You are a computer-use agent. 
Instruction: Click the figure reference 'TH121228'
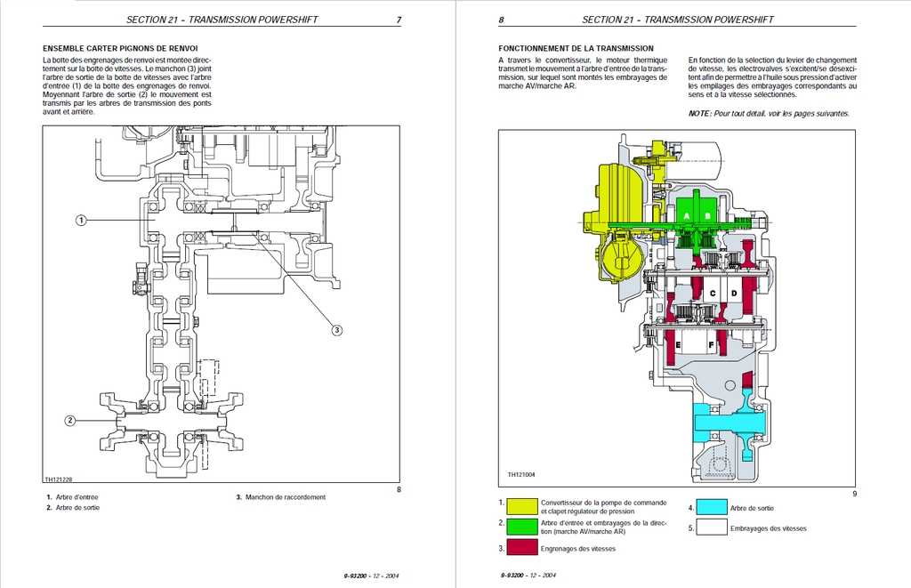[x=58, y=479]
